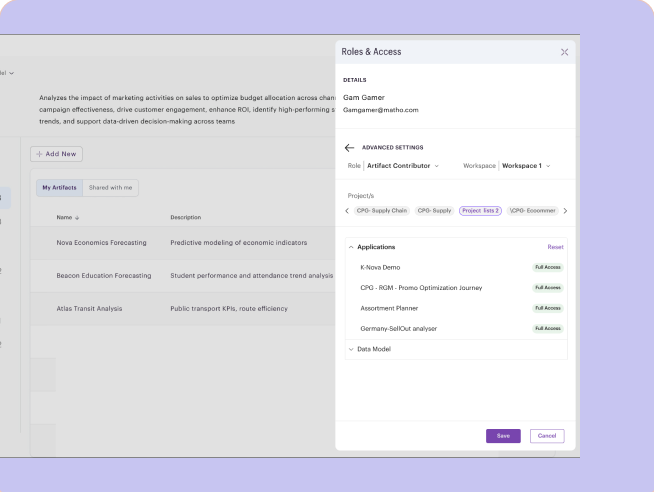Click the Description column header
Viewport: 654px width, 492px height.
pos(186,217)
